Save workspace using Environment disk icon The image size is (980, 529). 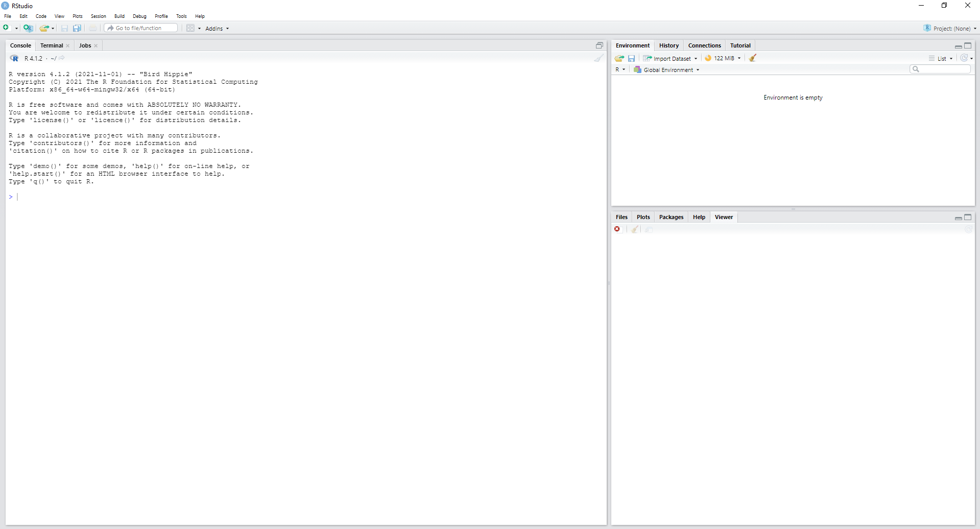coord(631,58)
